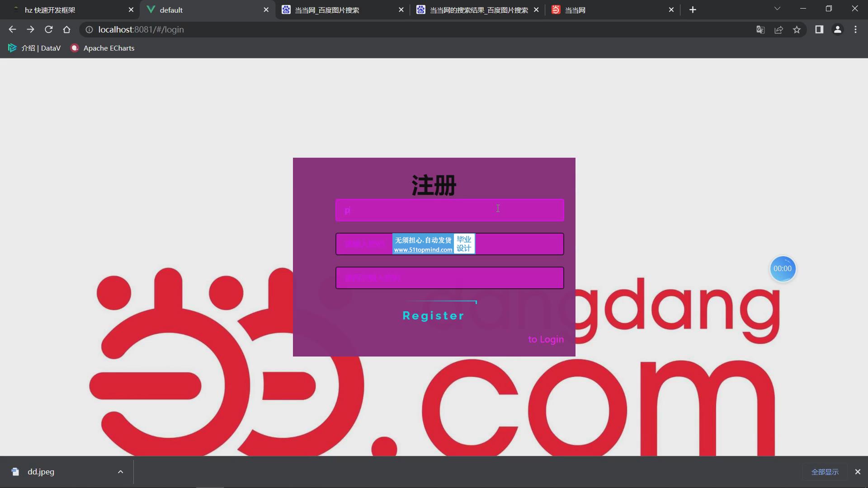
Task: Share this page icon in address bar
Action: (778, 29)
